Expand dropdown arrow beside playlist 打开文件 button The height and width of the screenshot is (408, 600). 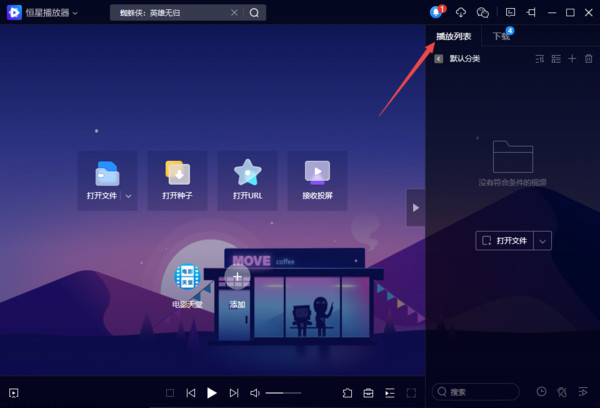543,240
